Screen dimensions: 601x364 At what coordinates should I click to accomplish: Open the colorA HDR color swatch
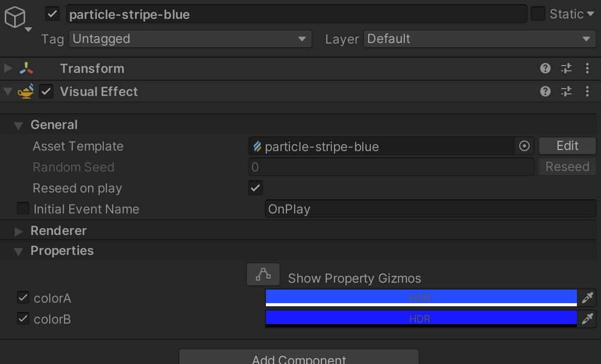[x=420, y=298]
